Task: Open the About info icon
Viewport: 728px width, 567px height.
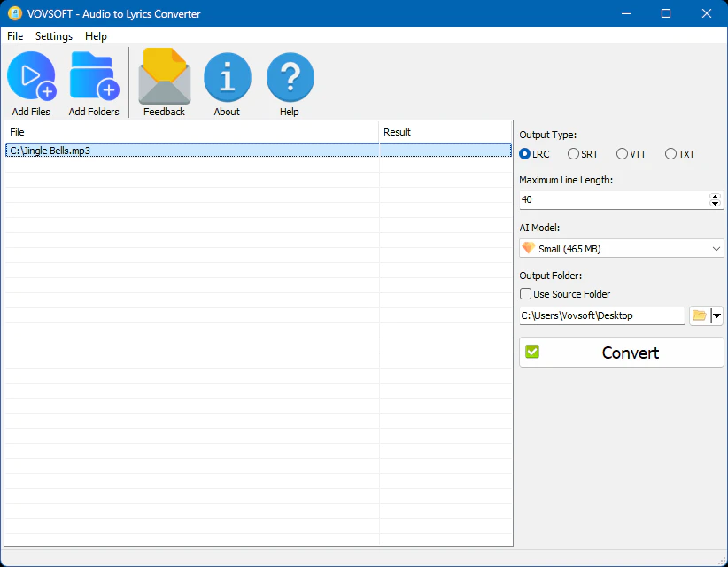Action: [x=227, y=77]
